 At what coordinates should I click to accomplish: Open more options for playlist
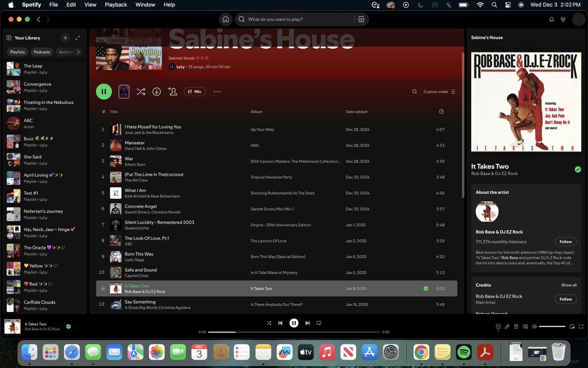[x=218, y=92]
